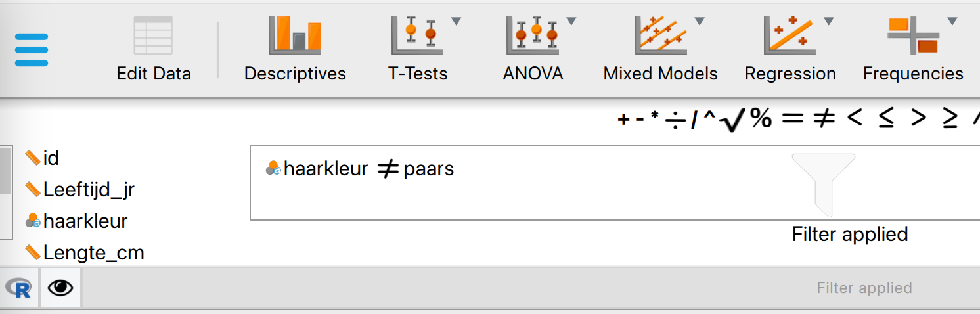Image resolution: width=980 pixels, height=314 pixels.
Task: Expand the T-Tests dropdown arrow
Action: (456, 21)
